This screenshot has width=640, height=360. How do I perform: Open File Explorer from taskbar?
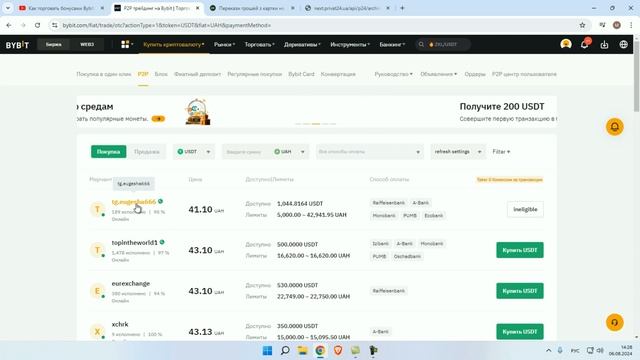[302, 351]
